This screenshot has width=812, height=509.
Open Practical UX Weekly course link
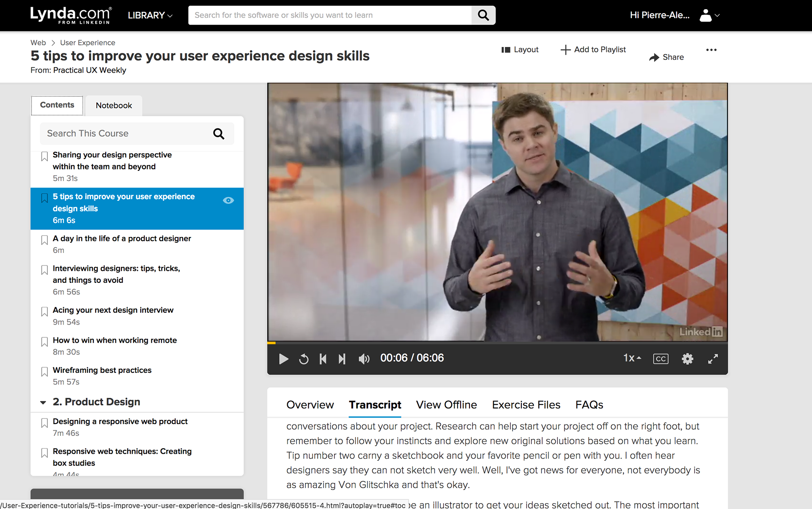90,70
